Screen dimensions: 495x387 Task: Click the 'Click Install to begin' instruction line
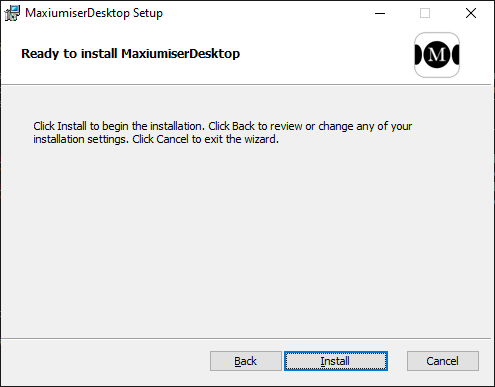pyautogui.click(x=222, y=126)
